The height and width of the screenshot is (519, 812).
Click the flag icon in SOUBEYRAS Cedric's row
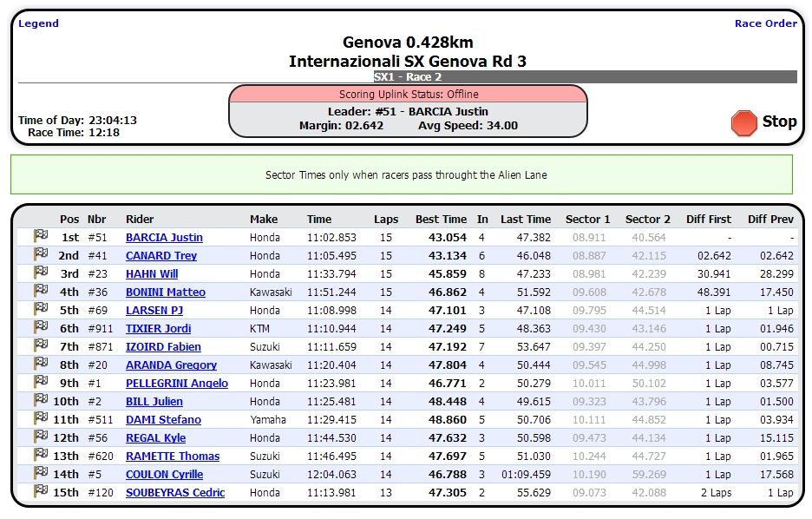click(40, 491)
